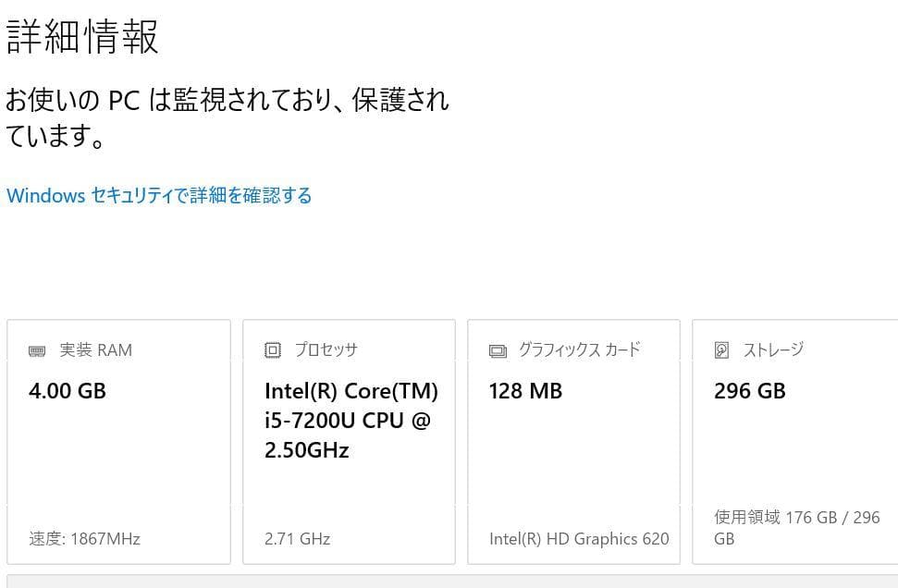Image resolution: width=898 pixels, height=588 pixels.
Task: Click the 296 GB storage value
Action: (x=749, y=391)
